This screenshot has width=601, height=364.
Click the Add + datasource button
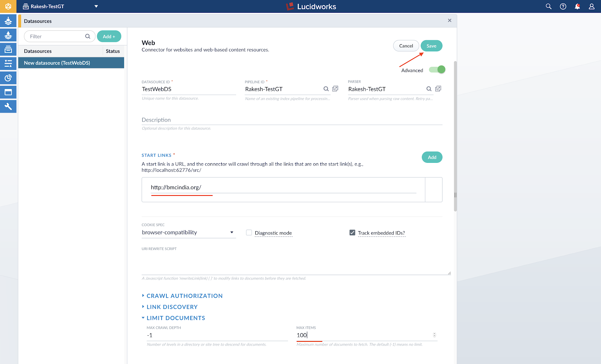pos(109,36)
